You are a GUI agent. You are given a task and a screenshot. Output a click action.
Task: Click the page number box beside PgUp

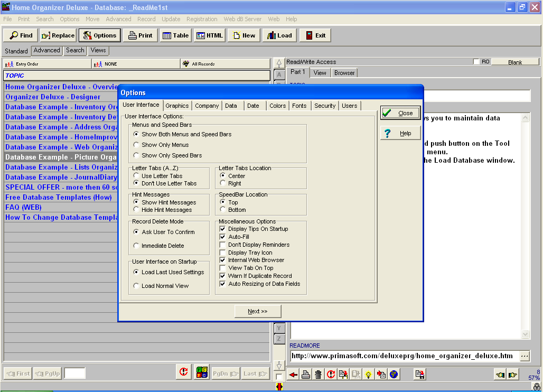pyautogui.click(x=75, y=374)
